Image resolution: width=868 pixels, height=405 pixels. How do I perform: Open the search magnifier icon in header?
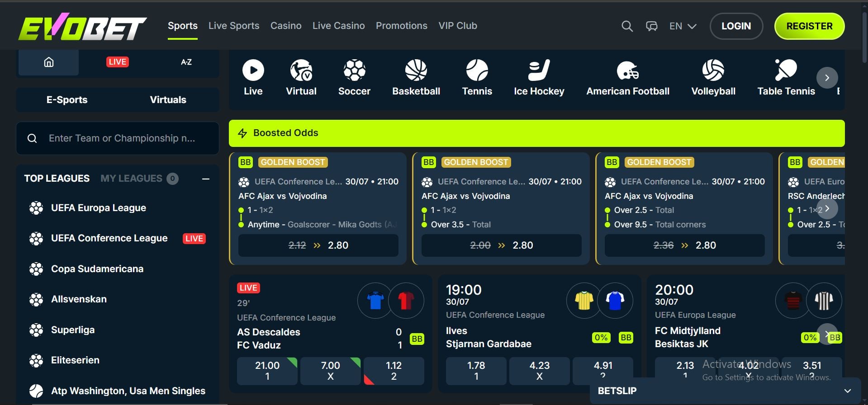pyautogui.click(x=627, y=26)
